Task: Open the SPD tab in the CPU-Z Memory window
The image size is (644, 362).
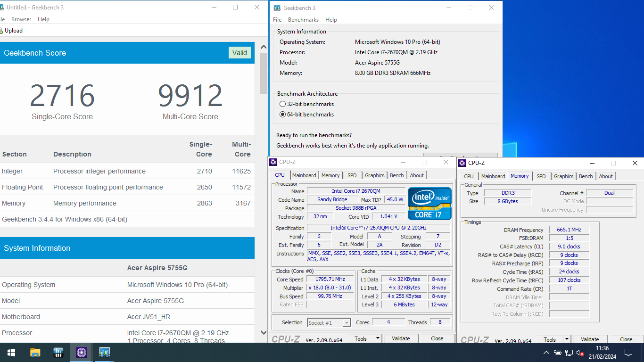Action: [541, 176]
